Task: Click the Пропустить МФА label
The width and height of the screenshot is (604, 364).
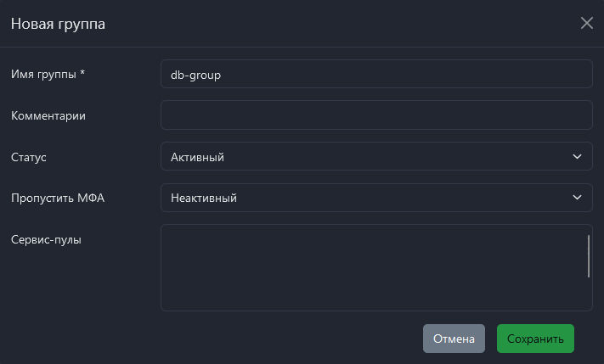Action: 57,198
